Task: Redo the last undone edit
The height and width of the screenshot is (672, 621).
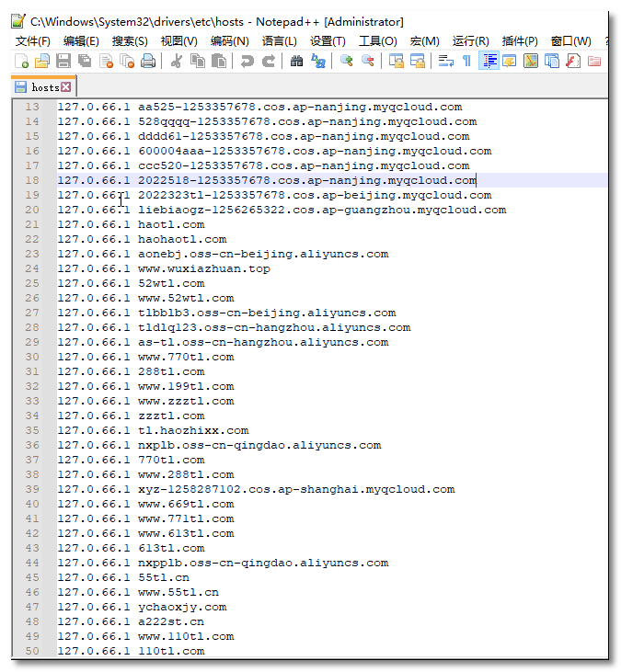Action: click(x=269, y=61)
